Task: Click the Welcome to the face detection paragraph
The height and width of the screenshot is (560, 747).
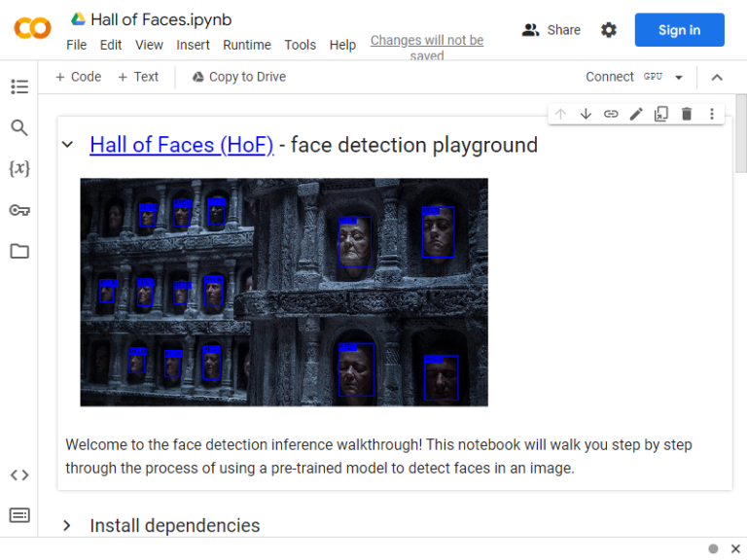Action: point(378,456)
